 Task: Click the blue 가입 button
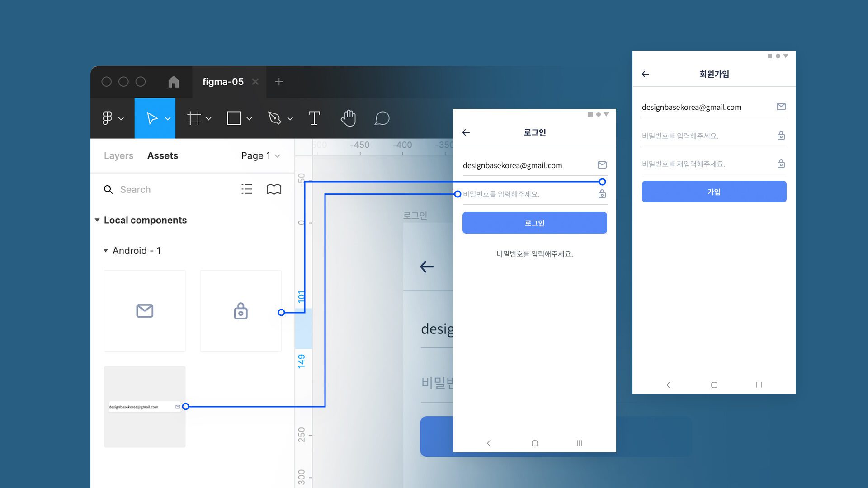[x=714, y=192]
